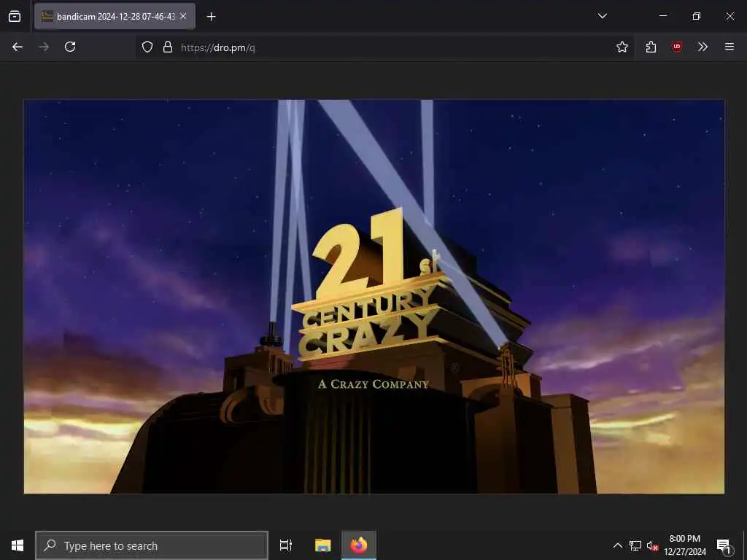This screenshot has height=560, width=747.
Task: Open Firefox View recent browsing icon
Action: 15,17
